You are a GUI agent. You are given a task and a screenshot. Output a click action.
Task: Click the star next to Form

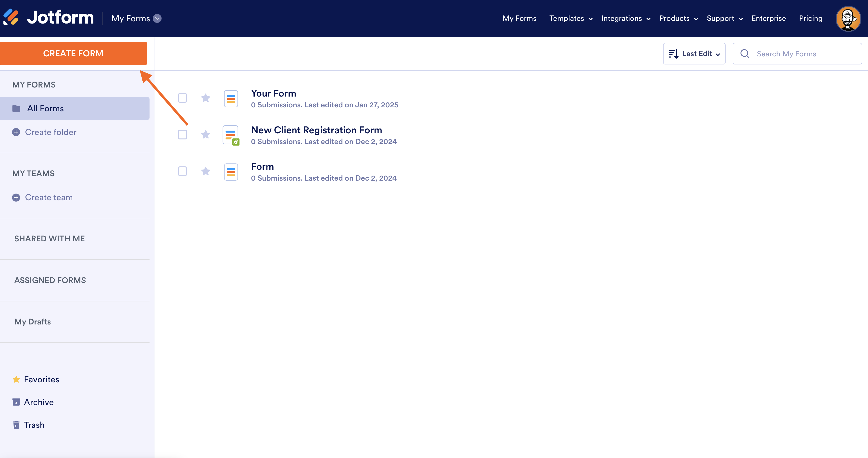pyautogui.click(x=206, y=172)
